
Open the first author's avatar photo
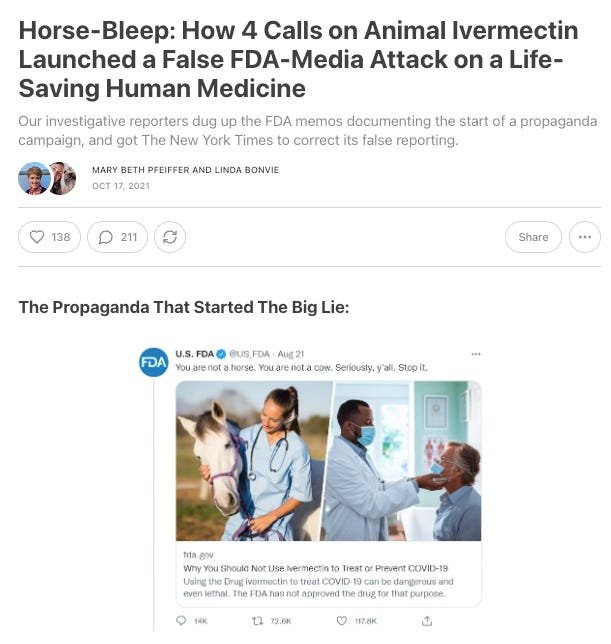click(34, 178)
